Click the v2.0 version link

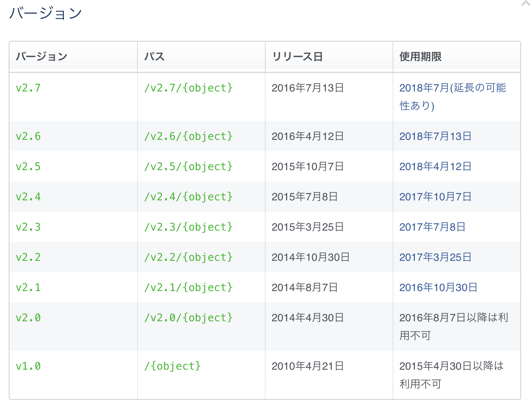coord(28,318)
